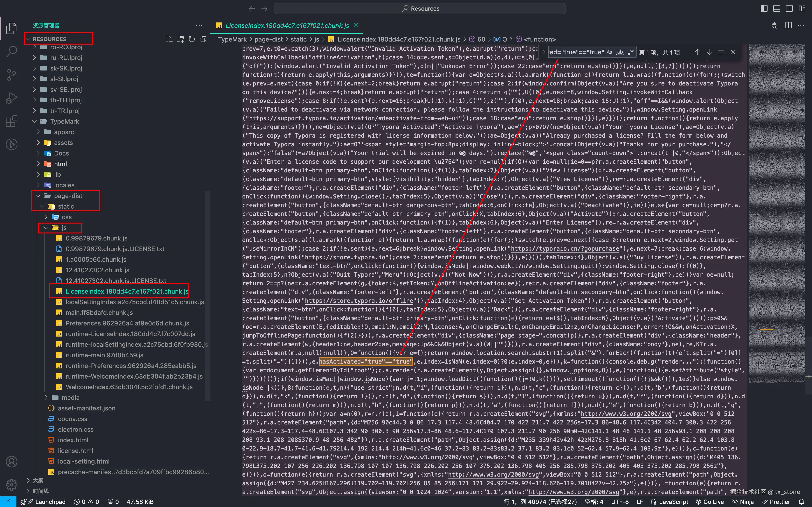Toggle Match Whole Word in find
The width and height of the screenshot is (812, 507).
pos(620,52)
